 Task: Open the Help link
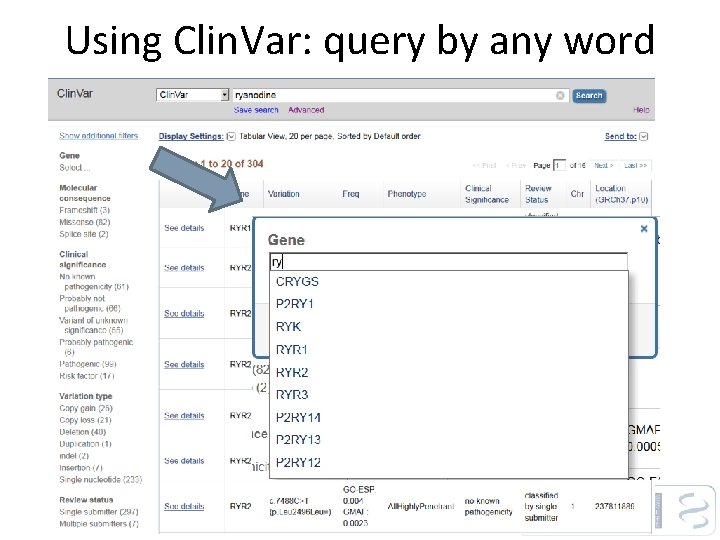[641, 110]
